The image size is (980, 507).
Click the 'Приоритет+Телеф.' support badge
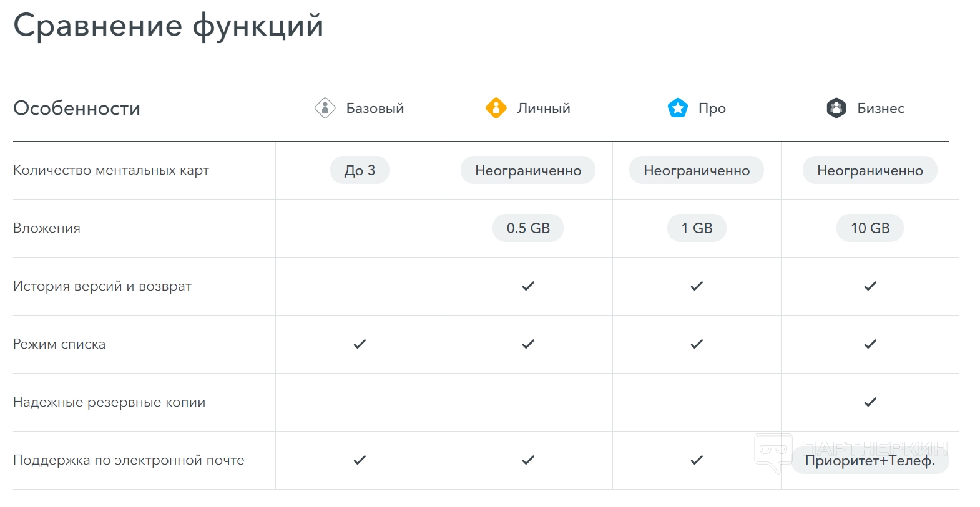(x=870, y=461)
